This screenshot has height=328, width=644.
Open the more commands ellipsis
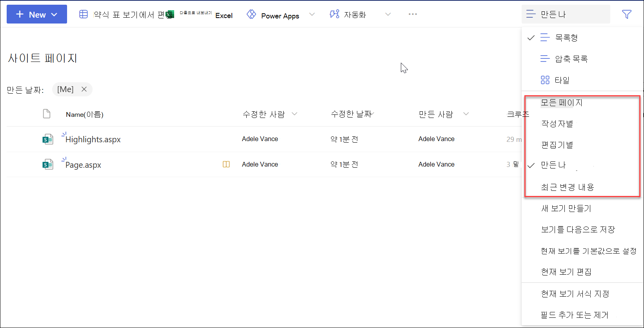(x=413, y=14)
